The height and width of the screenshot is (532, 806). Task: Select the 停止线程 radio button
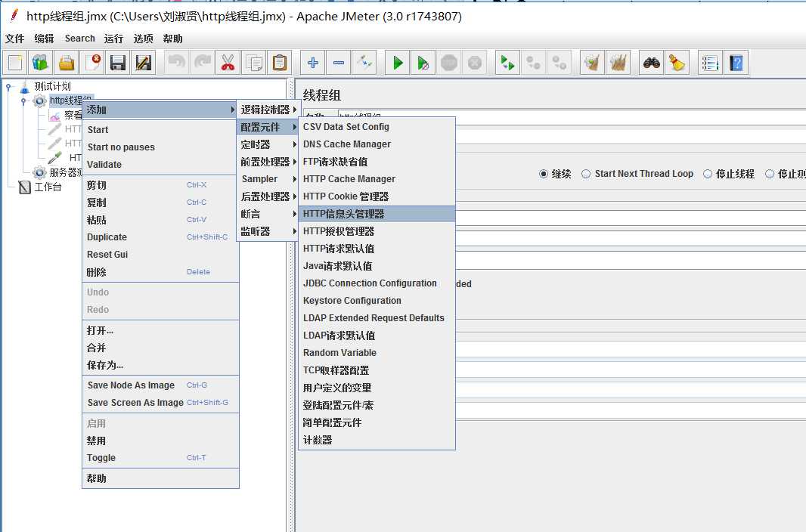707,174
